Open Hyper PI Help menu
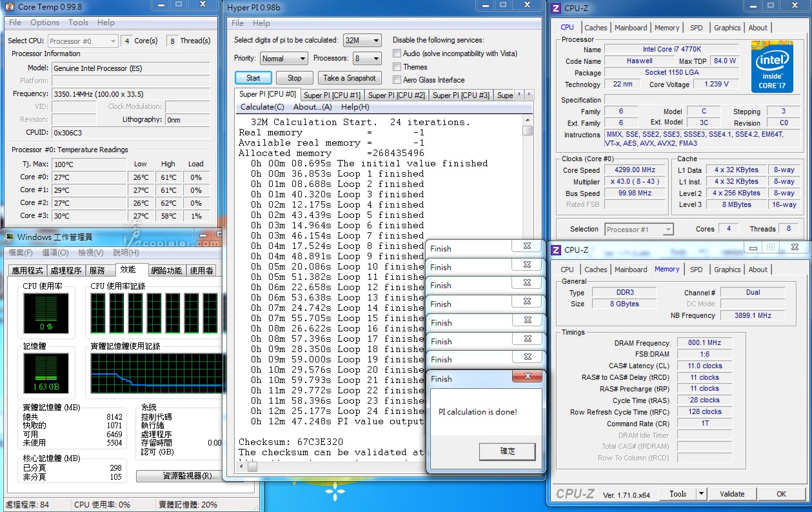 (261, 23)
